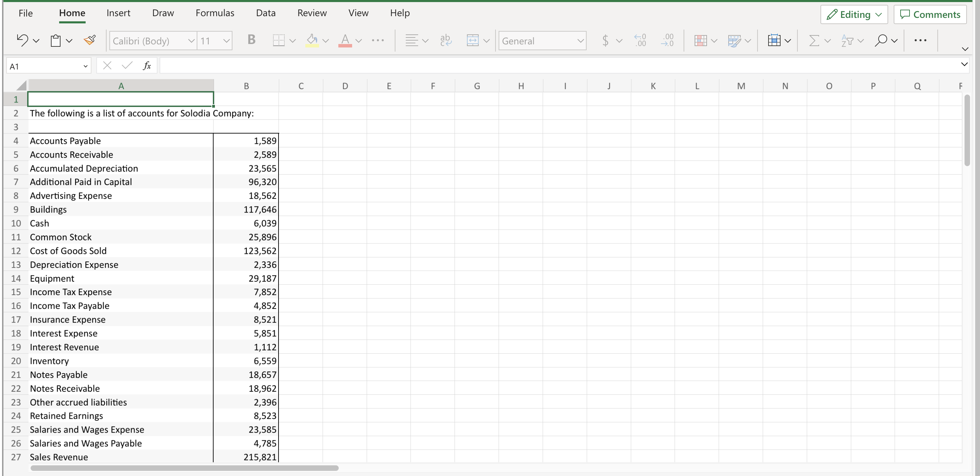980x476 pixels.
Task: Open the Comments panel
Action: pyautogui.click(x=930, y=14)
